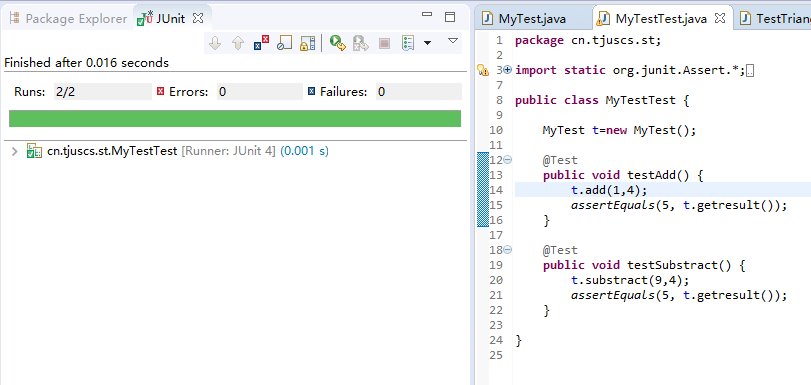The image size is (811, 385).
Task: Open the JUnit View Menu triangle
Action: point(453,40)
